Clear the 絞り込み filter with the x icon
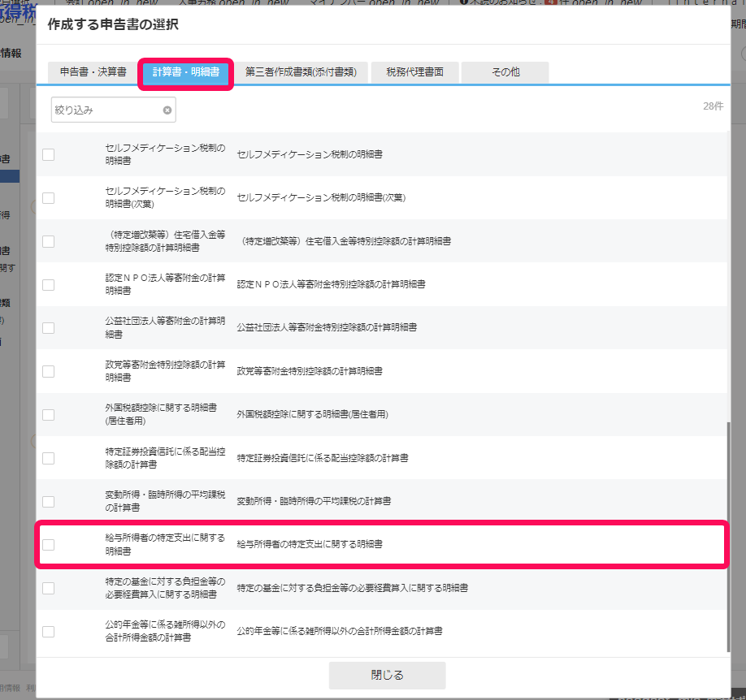Image resolution: width=746 pixels, height=700 pixels. (167, 110)
